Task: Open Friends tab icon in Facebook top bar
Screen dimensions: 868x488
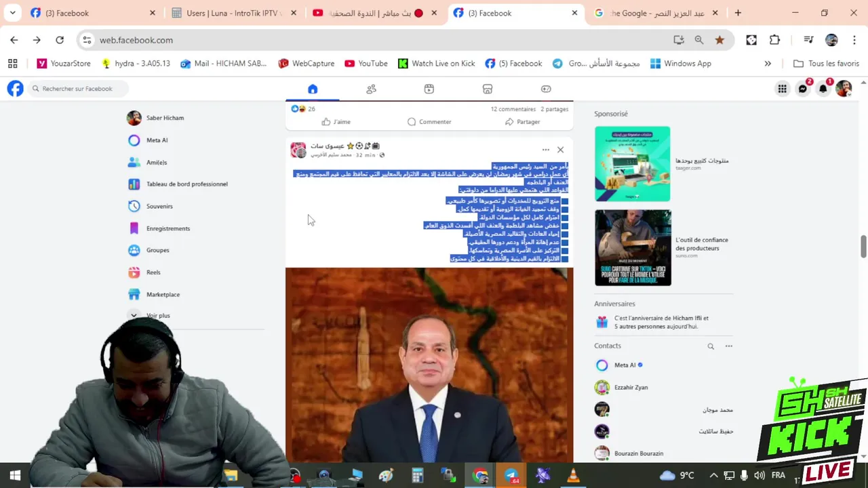Action: pos(371,89)
